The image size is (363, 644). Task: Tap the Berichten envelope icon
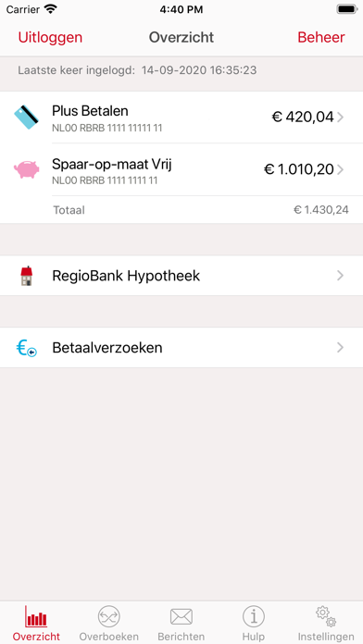point(181,616)
